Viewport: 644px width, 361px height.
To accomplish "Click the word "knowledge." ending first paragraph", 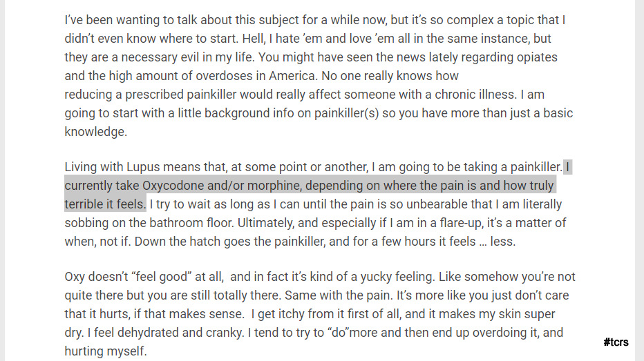I will (95, 132).
